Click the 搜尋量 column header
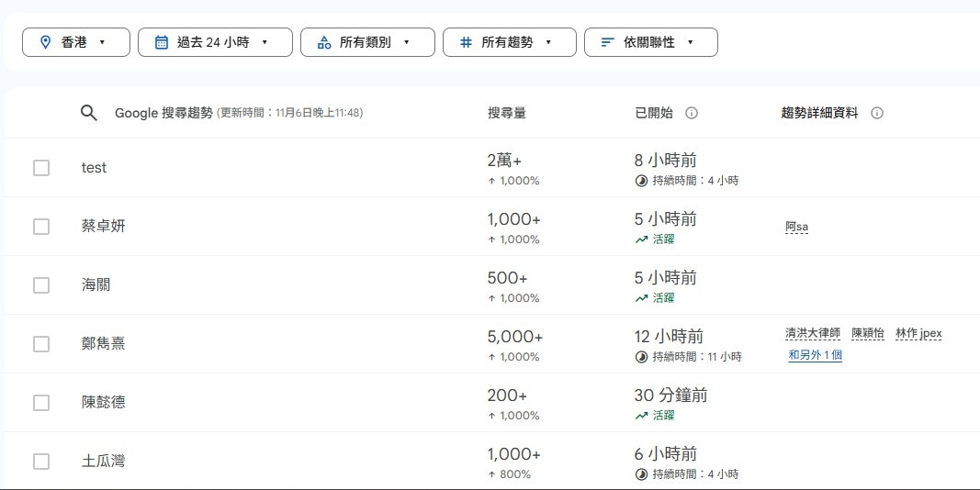This screenshot has width=980, height=490. (x=506, y=113)
